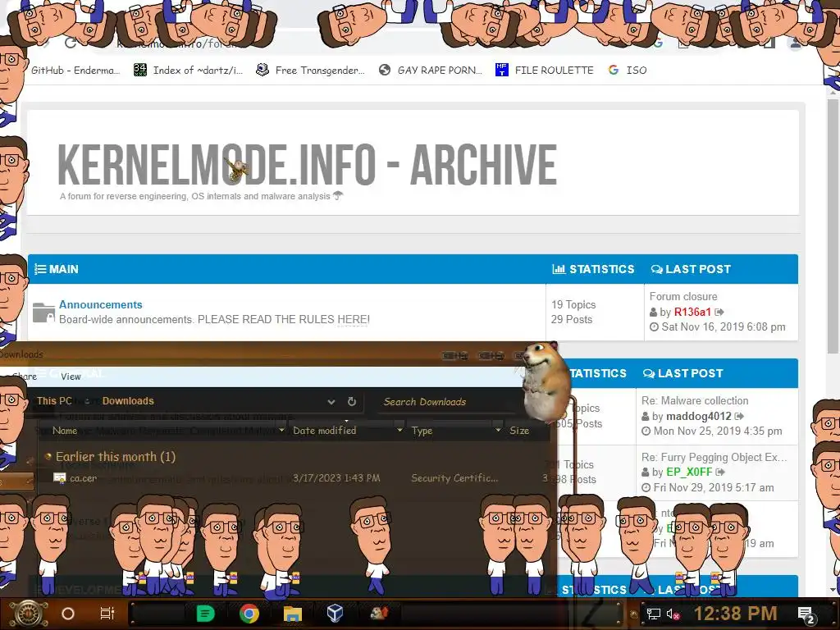
Task: Switch to Google Chrome on taskbar
Action: tap(249, 614)
